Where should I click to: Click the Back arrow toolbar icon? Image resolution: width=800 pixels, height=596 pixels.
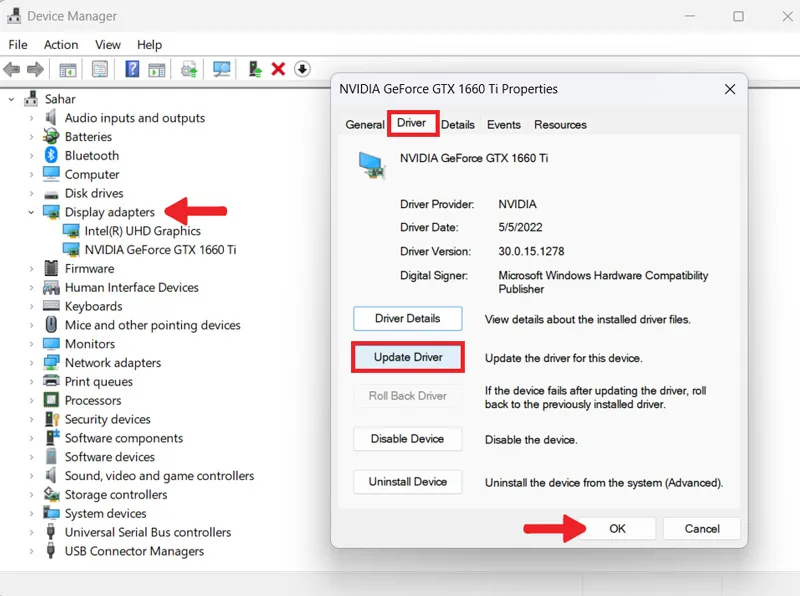[12, 69]
